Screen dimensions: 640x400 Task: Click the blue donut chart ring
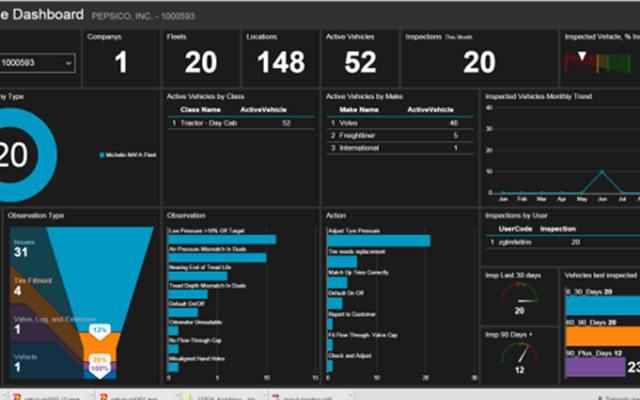coord(46,155)
